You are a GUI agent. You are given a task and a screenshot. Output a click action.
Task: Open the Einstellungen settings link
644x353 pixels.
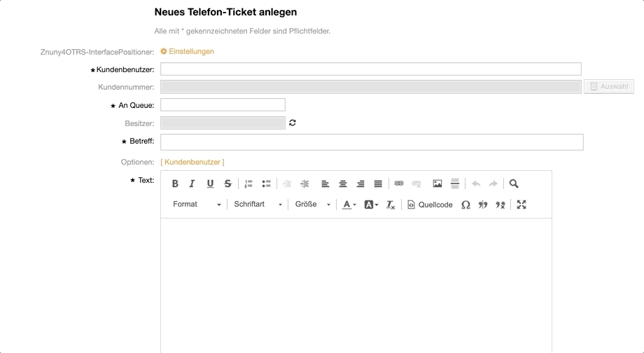187,51
